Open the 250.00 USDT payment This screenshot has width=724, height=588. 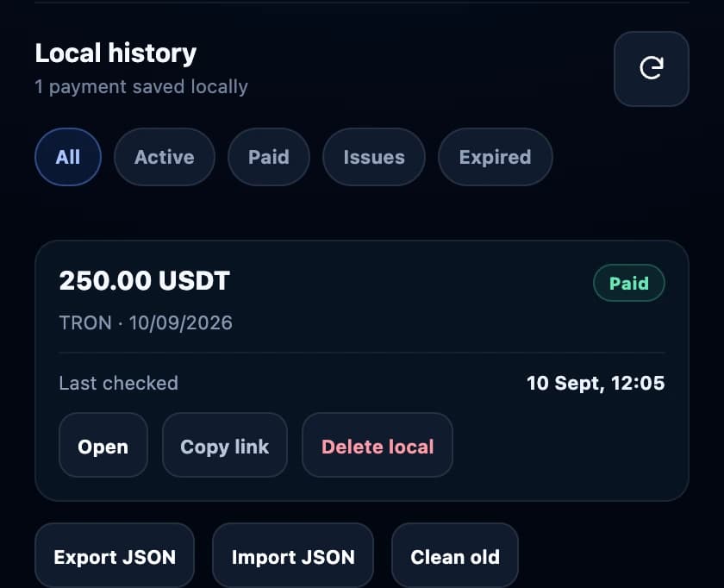[103, 445]
